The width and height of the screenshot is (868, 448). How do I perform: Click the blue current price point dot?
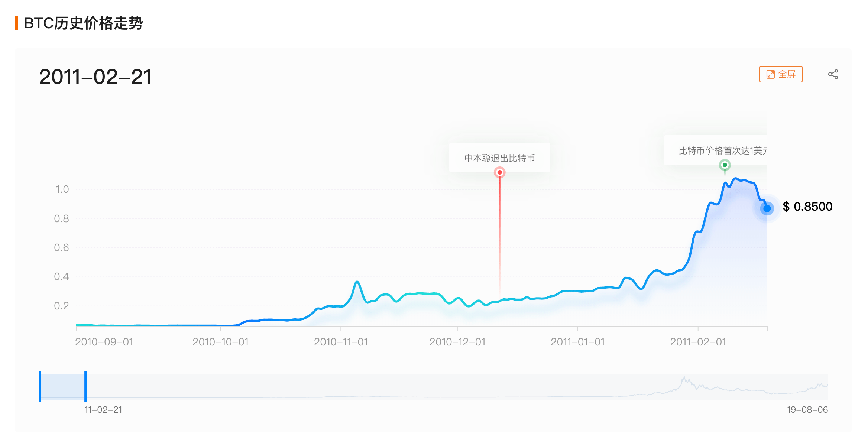[767, 208]
